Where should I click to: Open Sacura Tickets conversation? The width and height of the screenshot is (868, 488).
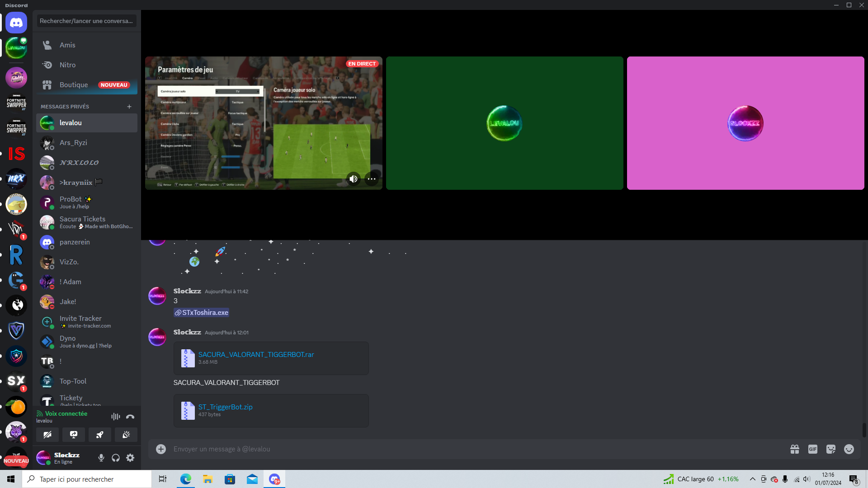87,222
